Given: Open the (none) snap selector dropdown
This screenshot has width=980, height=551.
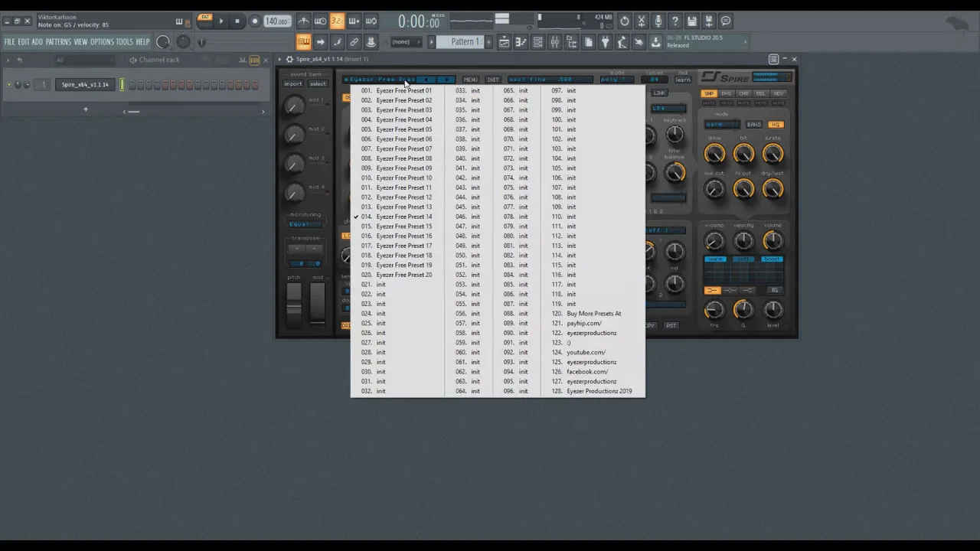Looking at the screenshot, I should click(x=404, y=42).
